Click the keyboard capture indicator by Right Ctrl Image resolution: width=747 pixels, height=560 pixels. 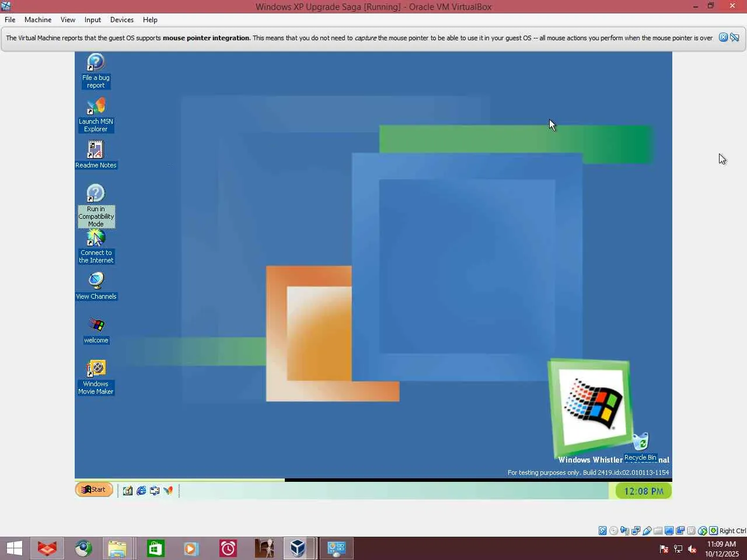pyautogui.click(x=713, y=530)
